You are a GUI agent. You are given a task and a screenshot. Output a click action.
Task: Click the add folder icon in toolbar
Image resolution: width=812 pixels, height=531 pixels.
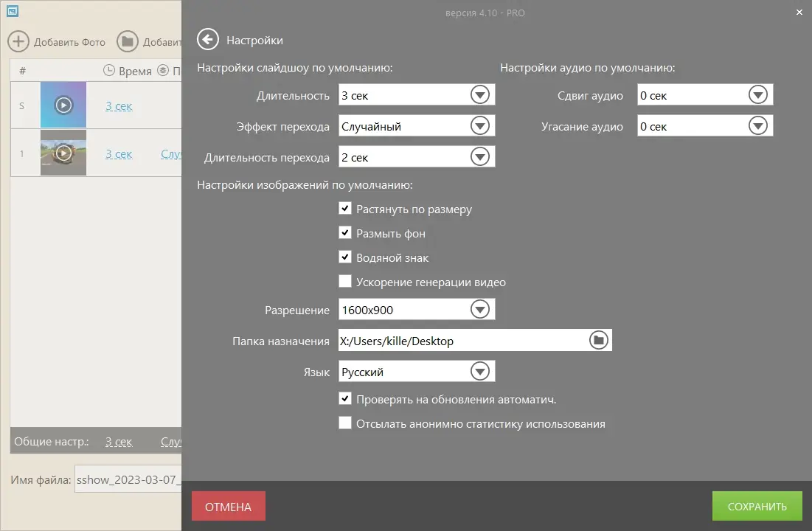[128, 41]
